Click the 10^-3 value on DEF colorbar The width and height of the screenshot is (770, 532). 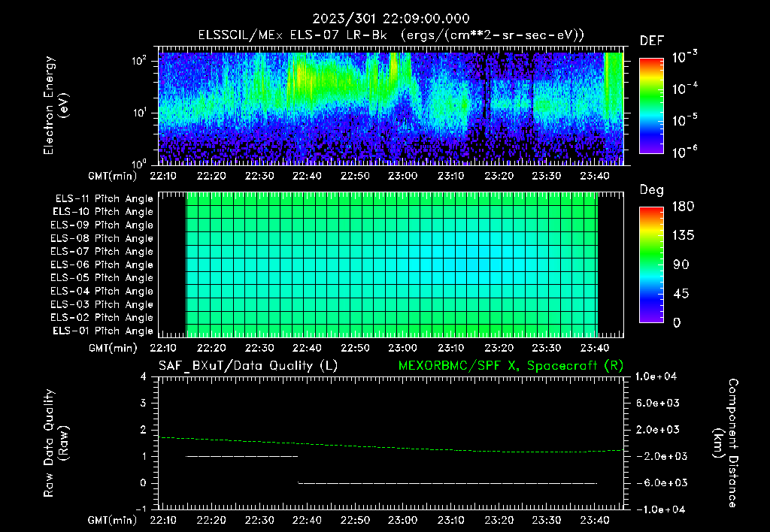(684, 57)
